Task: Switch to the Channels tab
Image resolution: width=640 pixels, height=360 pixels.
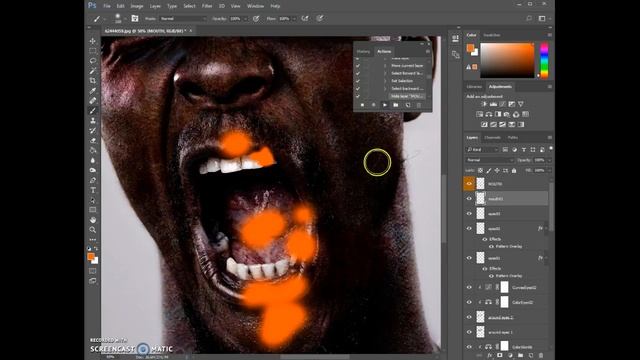Action: [492, 138]
